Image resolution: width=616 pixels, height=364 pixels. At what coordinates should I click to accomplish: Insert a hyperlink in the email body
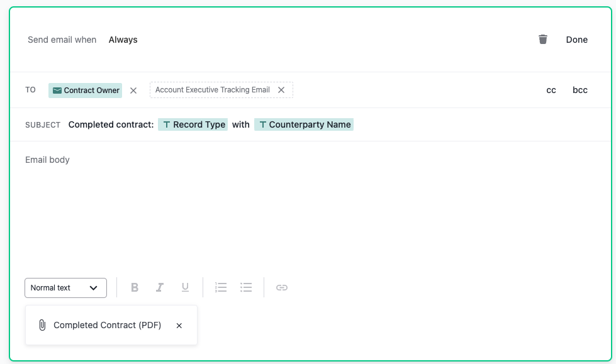(281, 287)
